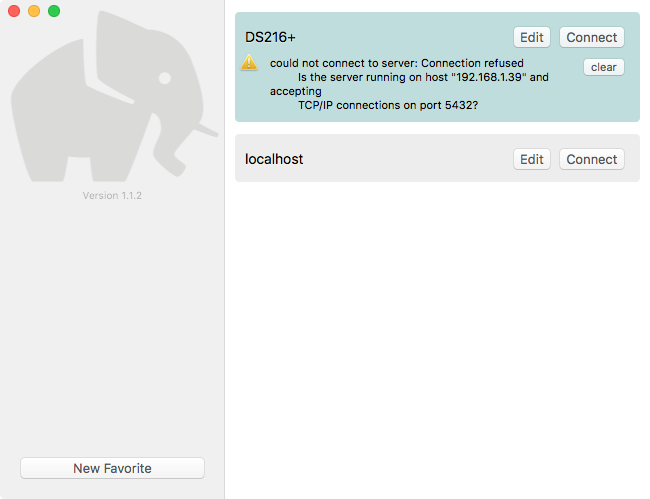Click the 'TCP/IP connections on port 5432?' line

pos(388,105)
